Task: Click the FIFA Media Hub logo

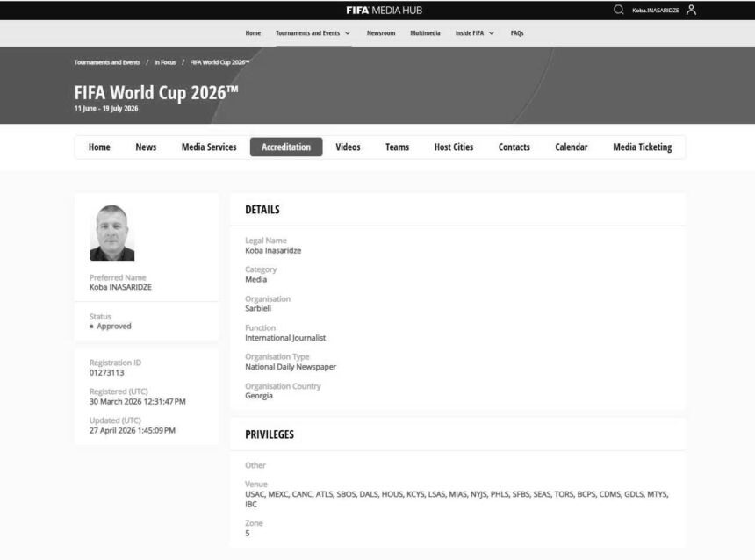Action: [x=384, y=11]
